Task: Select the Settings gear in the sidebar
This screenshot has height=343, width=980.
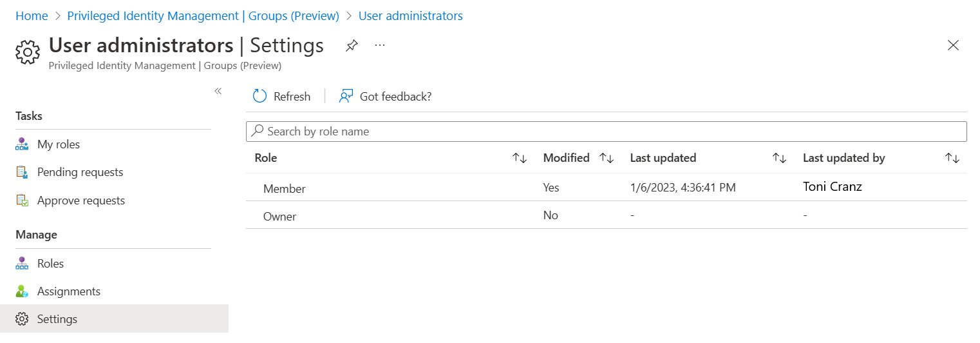Action: (x=23, y=319)
